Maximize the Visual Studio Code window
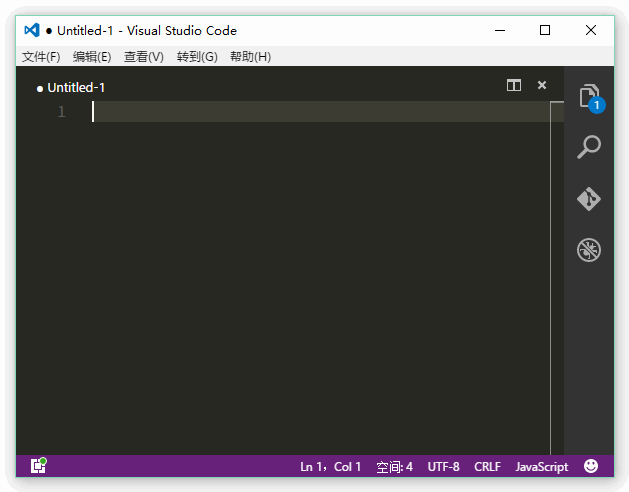The height and width of the screenshot is (492, 629). 545,30
